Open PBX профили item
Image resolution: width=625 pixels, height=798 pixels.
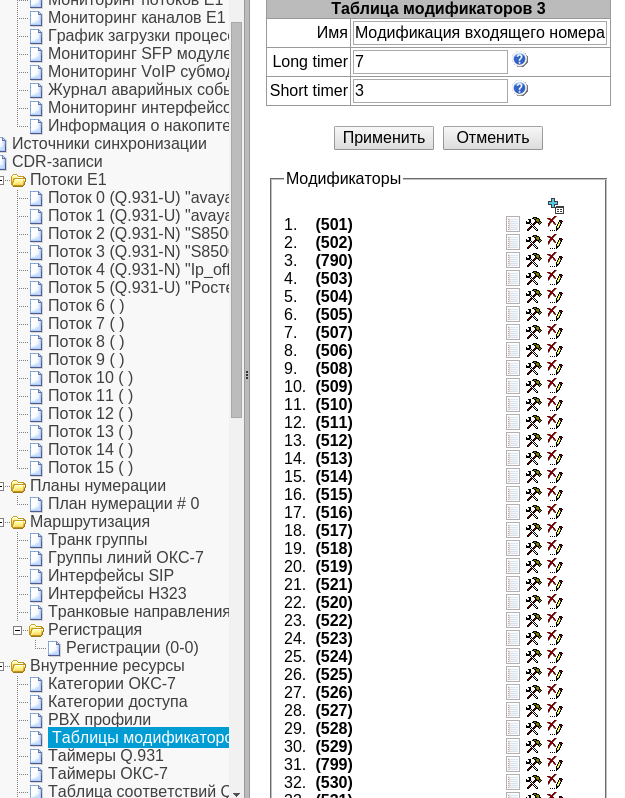click(x=99, y=720)
